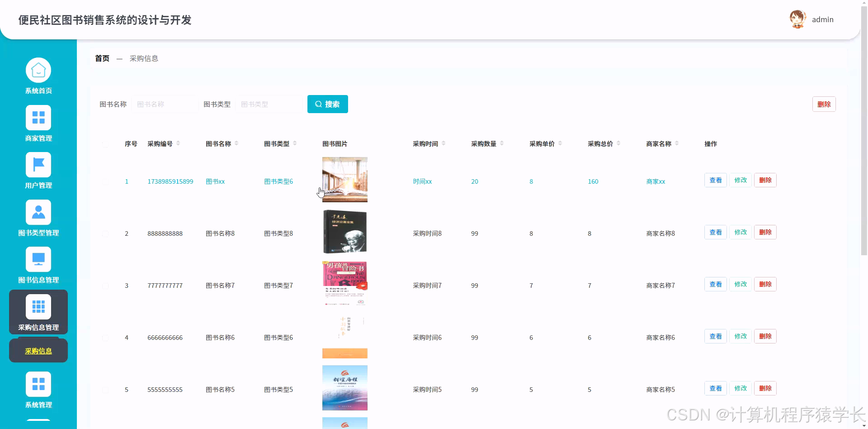Click the admin username label
The height and width of the screenshot is (429, 868).
(x=822, y=19)
